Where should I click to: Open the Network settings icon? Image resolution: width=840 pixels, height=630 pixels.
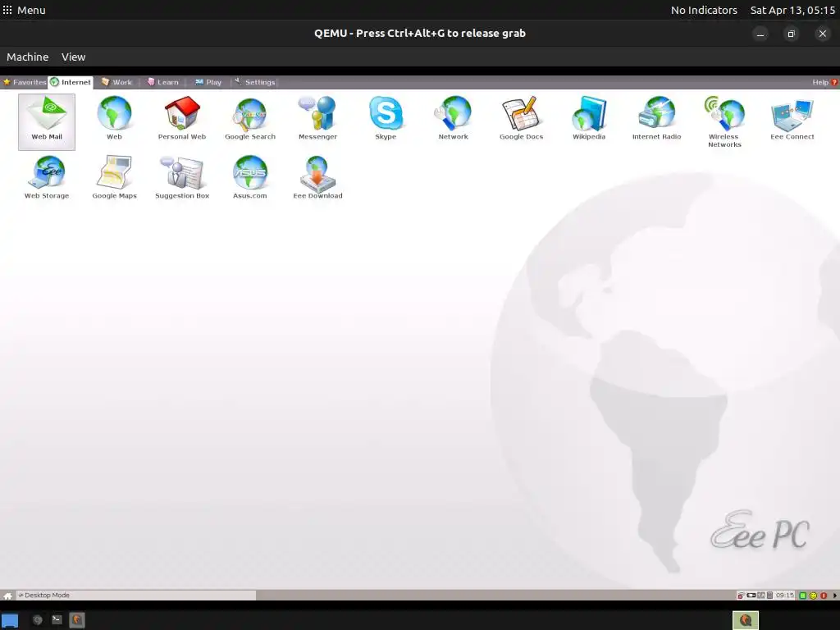click(x=453, y=118)
